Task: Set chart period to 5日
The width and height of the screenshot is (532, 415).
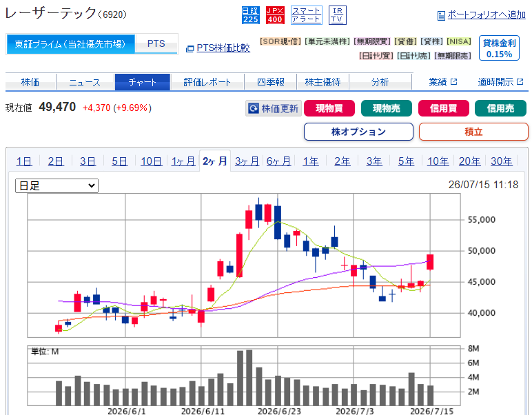Action: (x=120, y=161)
